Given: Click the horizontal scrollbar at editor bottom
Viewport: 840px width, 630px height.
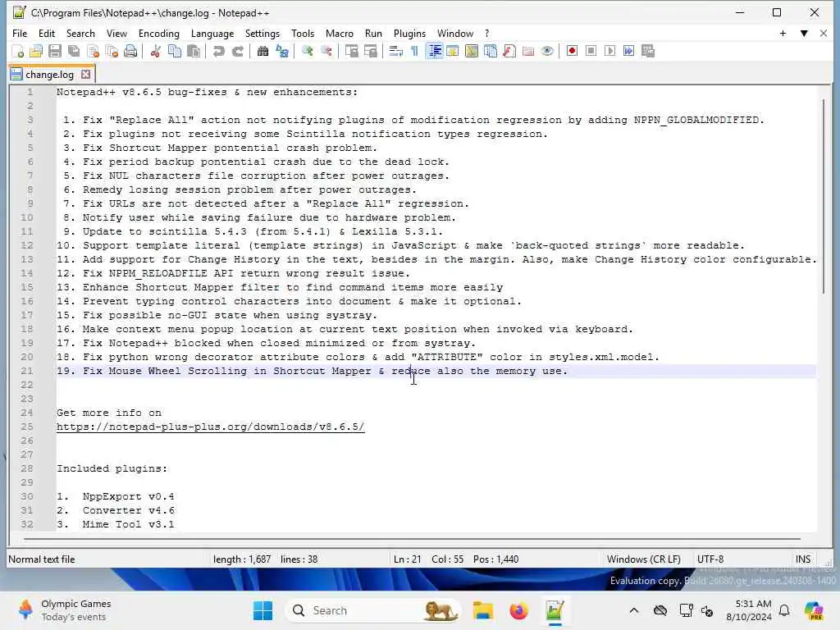Looking at the screenshot, I should tap(412, 538).
